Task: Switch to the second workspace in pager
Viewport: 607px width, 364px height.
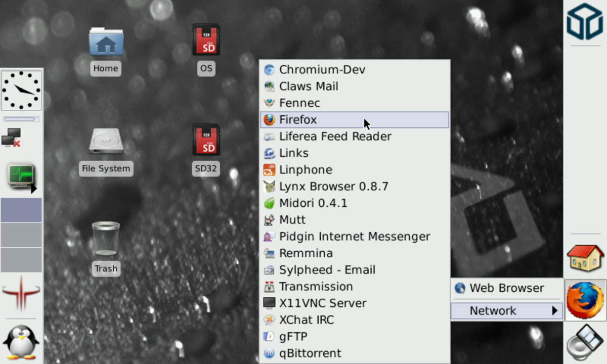Action: (x=21, y=235)
